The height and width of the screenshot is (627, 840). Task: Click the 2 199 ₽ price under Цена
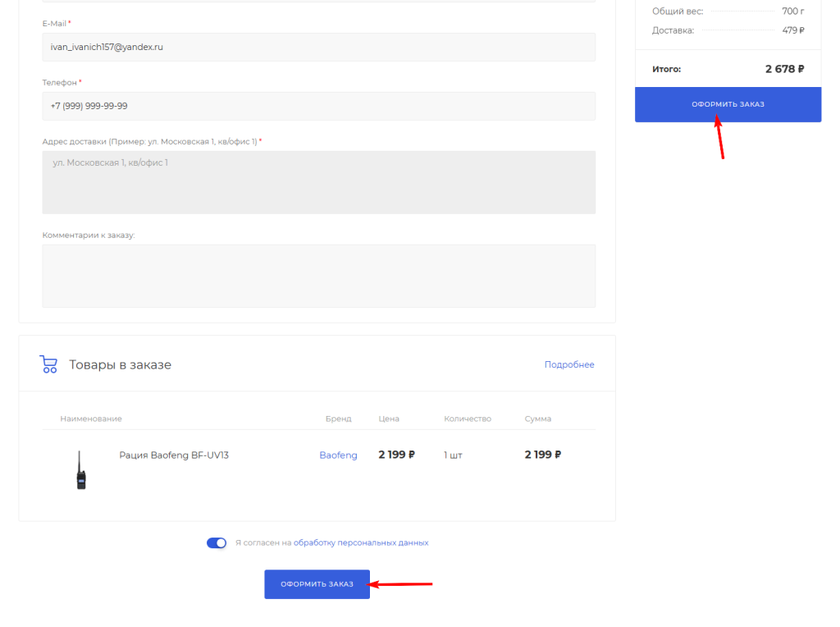point(396,455)
